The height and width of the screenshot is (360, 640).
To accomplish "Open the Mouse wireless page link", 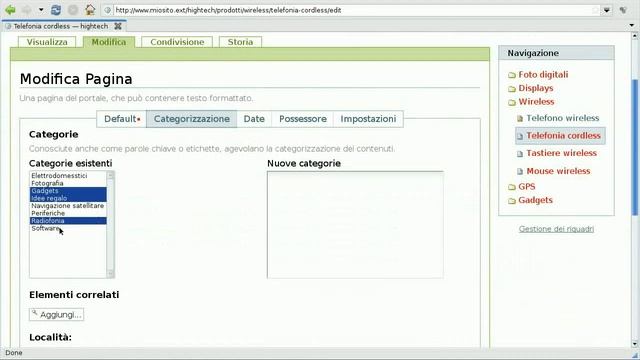I will [x=558, y=171].
